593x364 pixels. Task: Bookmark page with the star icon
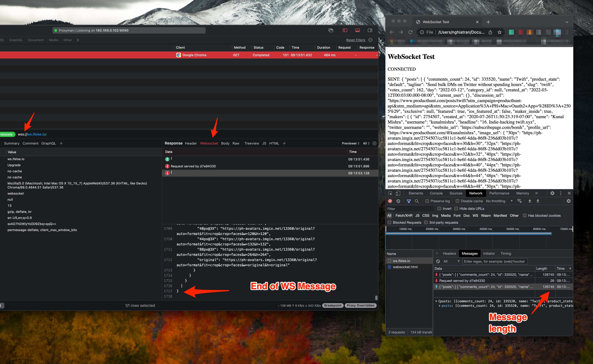click(x=499, y=32)
